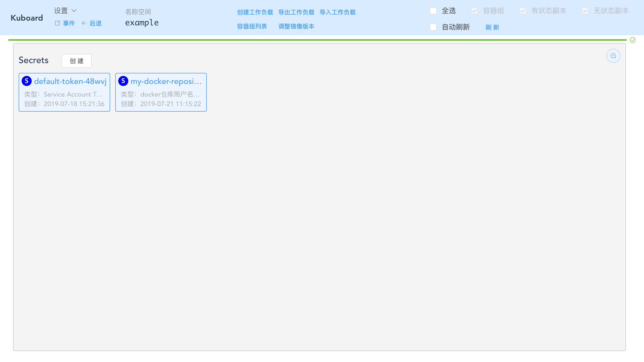This screenshot has width=644, height=362.
Task: Expand the 设置 dropdown menu
Action: (65, 11)
